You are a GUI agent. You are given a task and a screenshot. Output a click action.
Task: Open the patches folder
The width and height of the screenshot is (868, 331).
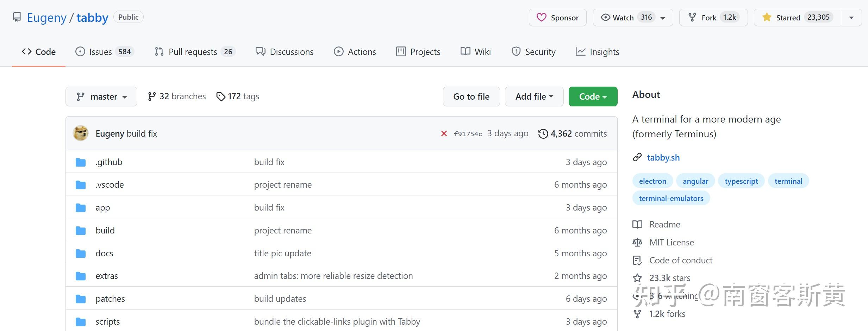point(110,299)
